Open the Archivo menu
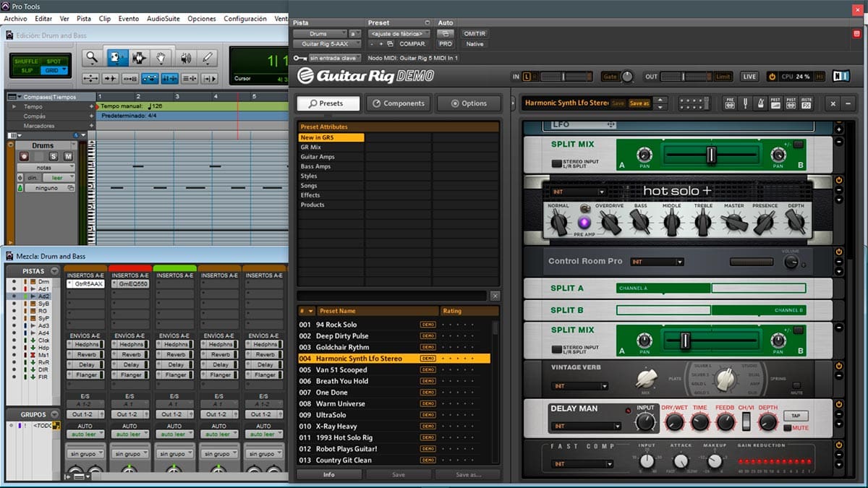The image size is (868, 488). (x=15, y=19)
